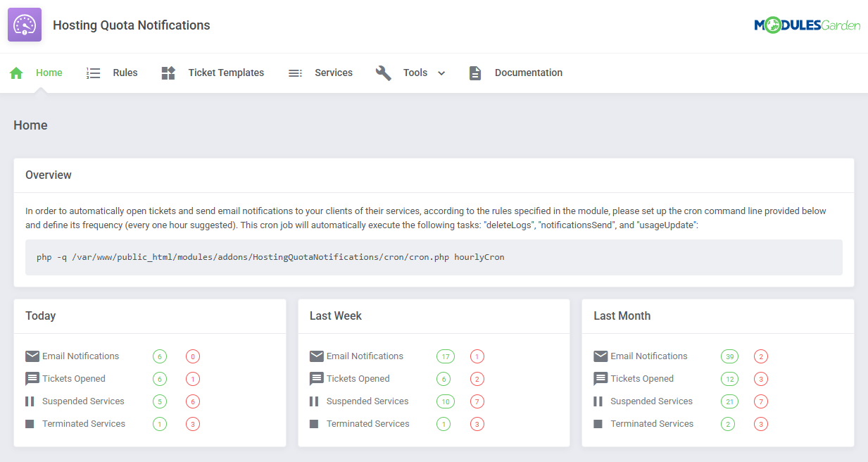Click the Documentation file icon
Image resolution: width=868 pixels, height=462 pixels.
(475, 73)
